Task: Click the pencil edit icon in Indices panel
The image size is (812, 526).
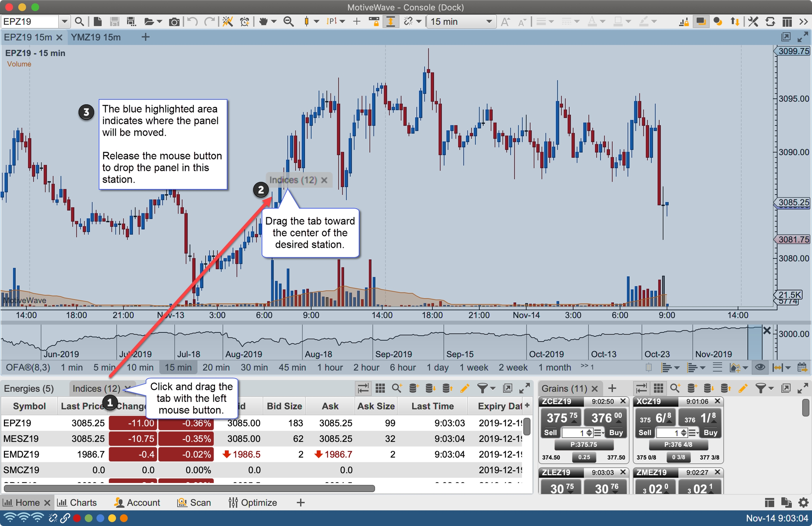Action: 465,388
